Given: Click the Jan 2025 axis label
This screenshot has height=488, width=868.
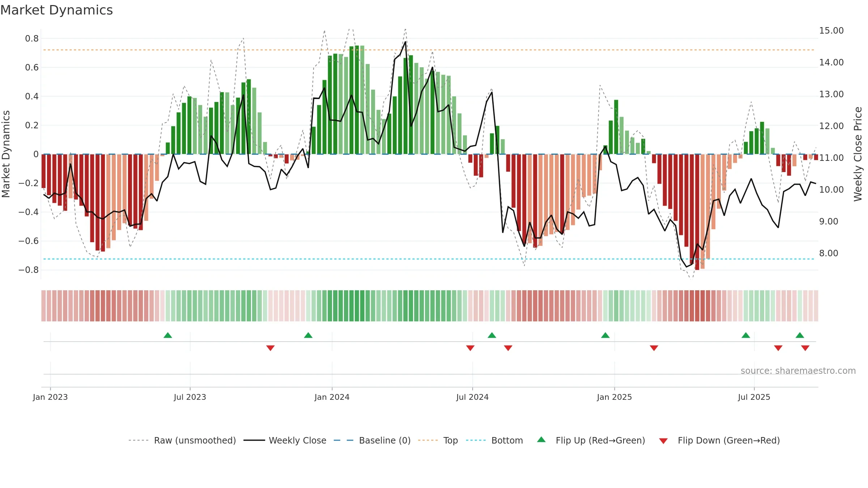Looking at the screenshot, I should 614,397.
